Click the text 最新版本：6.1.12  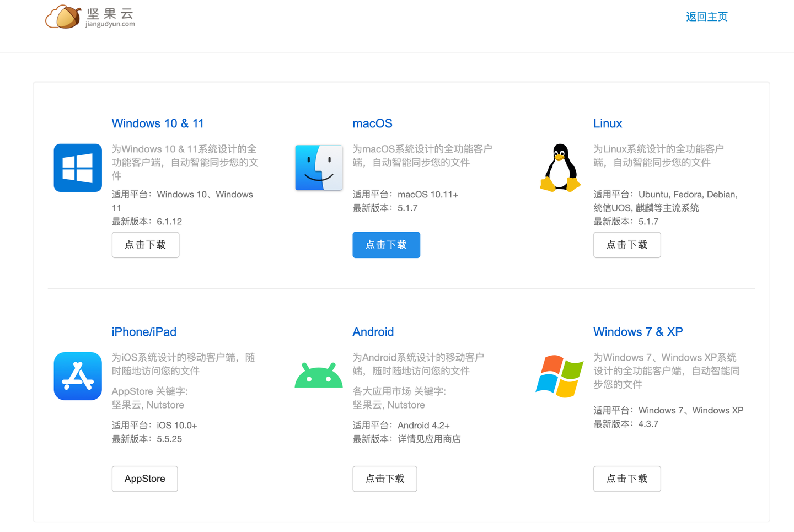point(147,222)
